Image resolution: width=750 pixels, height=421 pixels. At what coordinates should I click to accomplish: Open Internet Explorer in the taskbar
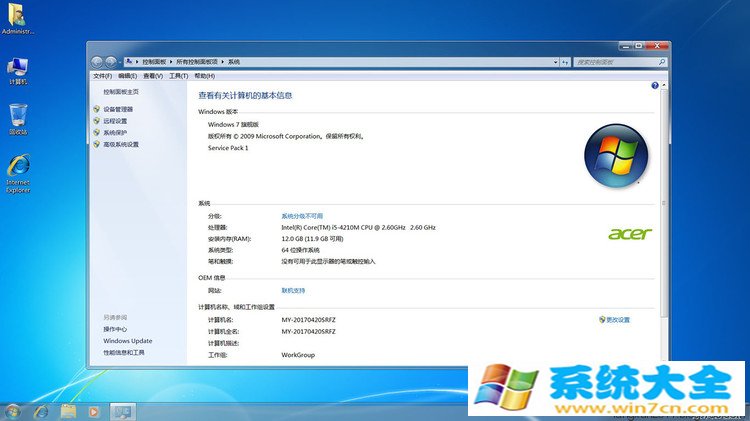point(42,411)
